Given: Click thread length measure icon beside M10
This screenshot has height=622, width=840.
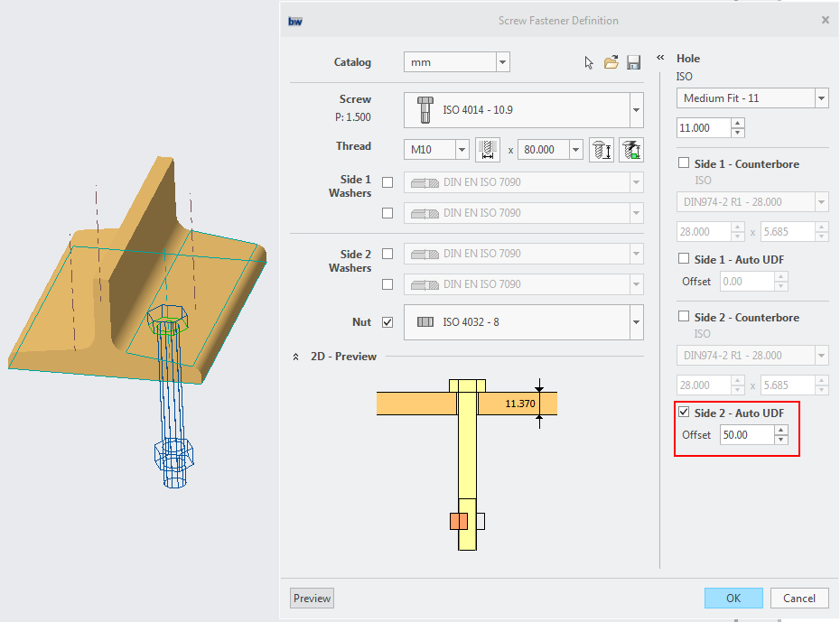Looking at the screenshot, I should click(x=488, y=149).
